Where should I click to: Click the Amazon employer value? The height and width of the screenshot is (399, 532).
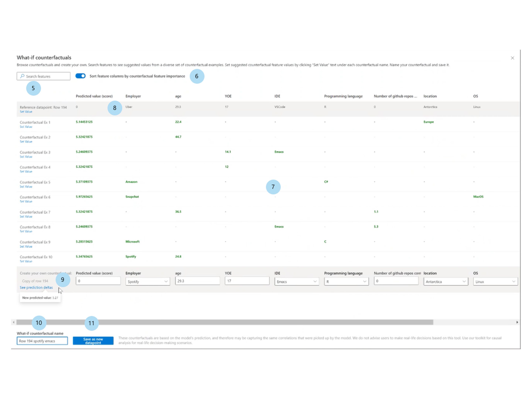[131, 182]
